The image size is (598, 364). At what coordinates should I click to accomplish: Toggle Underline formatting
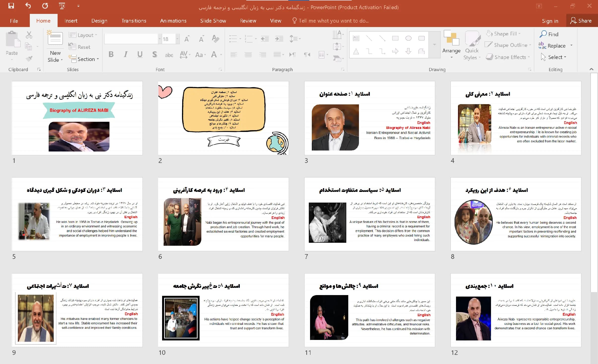[140, 54]
